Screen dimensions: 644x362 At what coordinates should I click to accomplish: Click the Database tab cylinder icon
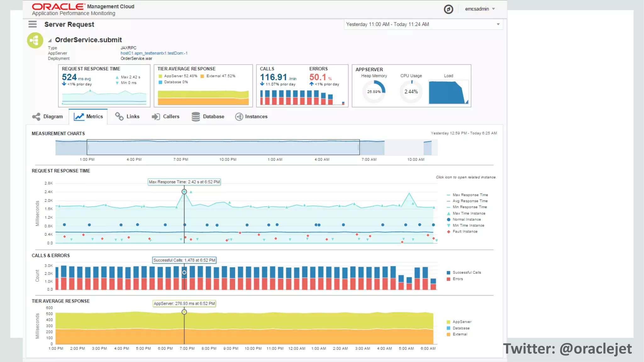[x=196, y=117]
